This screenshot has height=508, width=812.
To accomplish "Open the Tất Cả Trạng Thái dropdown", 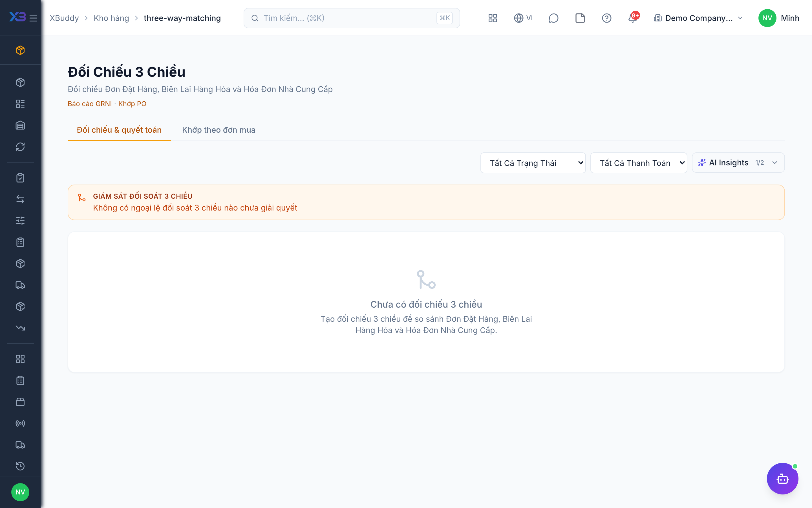I will click(x=533, y=163).
